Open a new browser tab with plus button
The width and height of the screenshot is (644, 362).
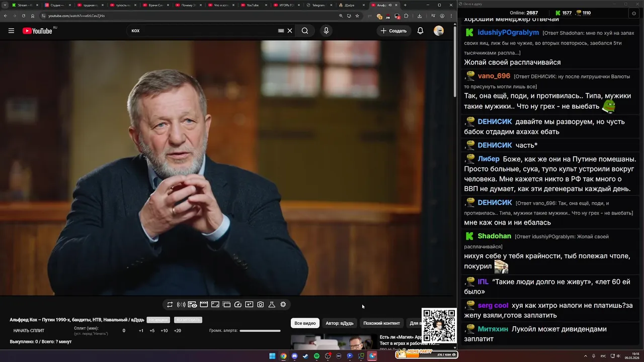(405, 5)
